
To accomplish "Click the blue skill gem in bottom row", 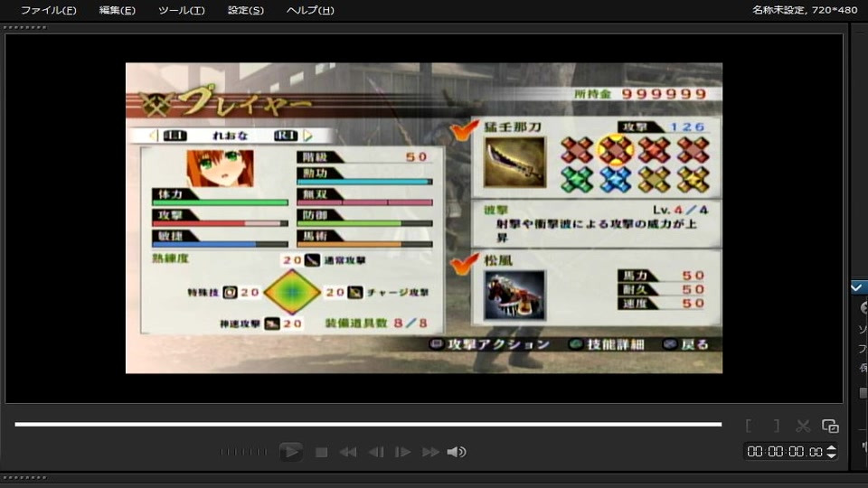I will (x=616, y=180).
